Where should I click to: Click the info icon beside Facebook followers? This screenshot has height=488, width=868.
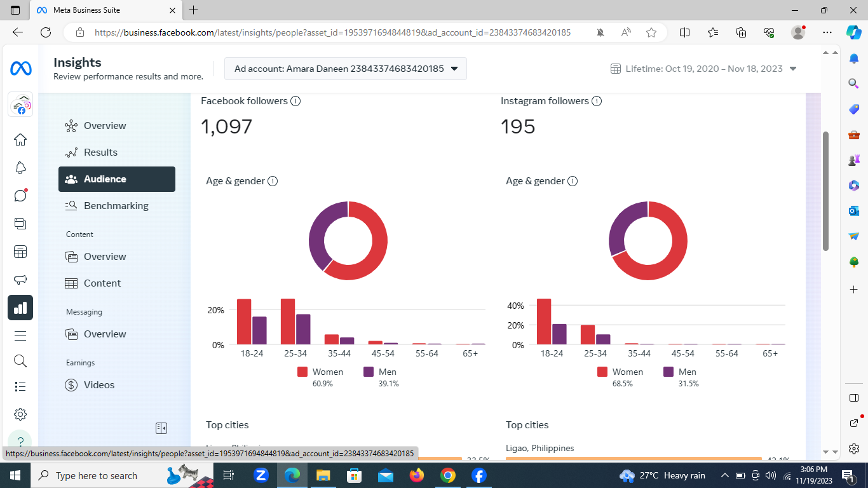pyautogui.click(x=295, y=101)
